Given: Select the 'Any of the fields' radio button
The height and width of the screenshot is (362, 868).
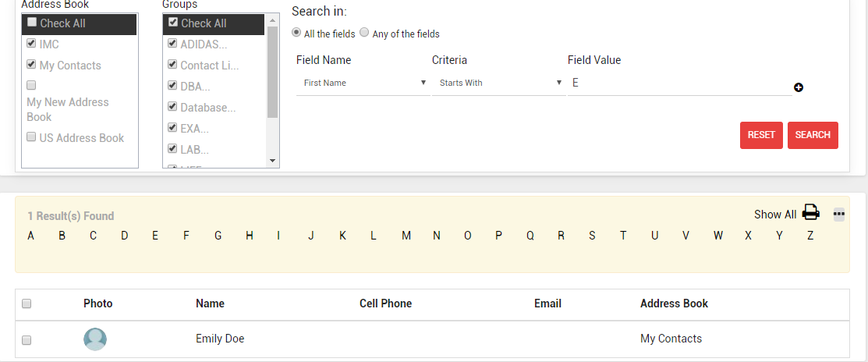Looking at the screenshot, I should pyautogui.click(x=364, y=34).
